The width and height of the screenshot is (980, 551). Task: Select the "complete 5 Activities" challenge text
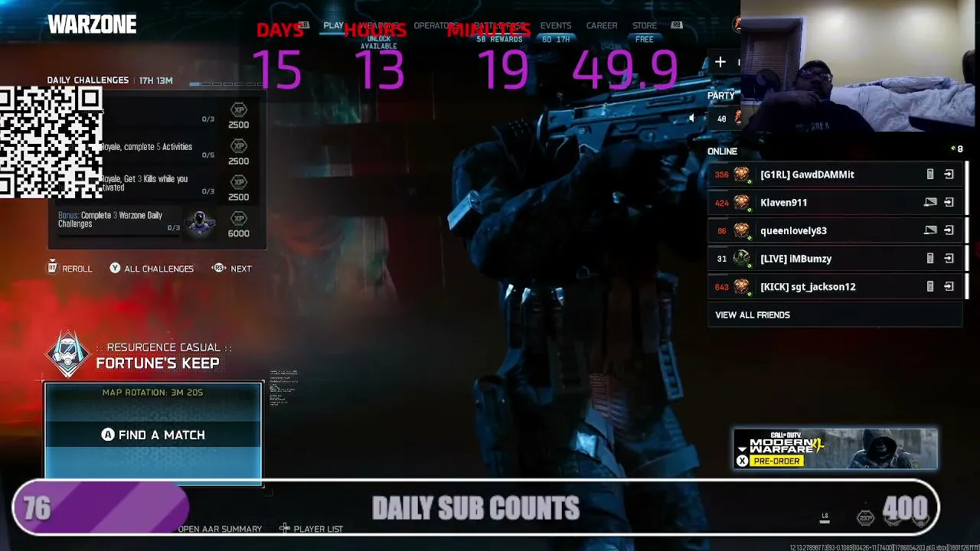point(147,147)
